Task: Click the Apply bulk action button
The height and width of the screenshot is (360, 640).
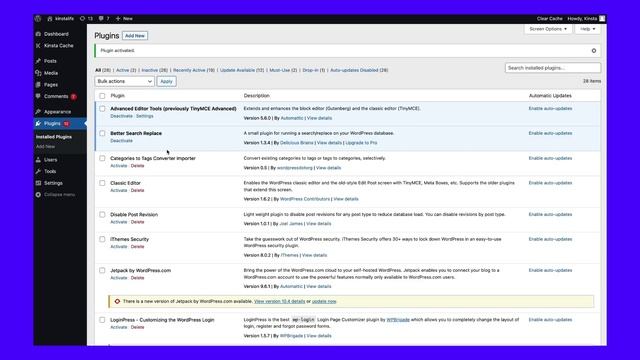Action: [166, 81]
